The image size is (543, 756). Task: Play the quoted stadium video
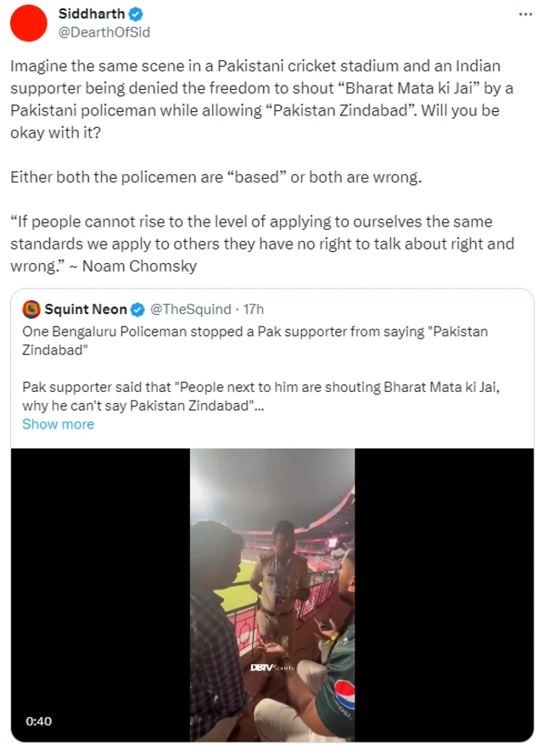click(271, 594)
